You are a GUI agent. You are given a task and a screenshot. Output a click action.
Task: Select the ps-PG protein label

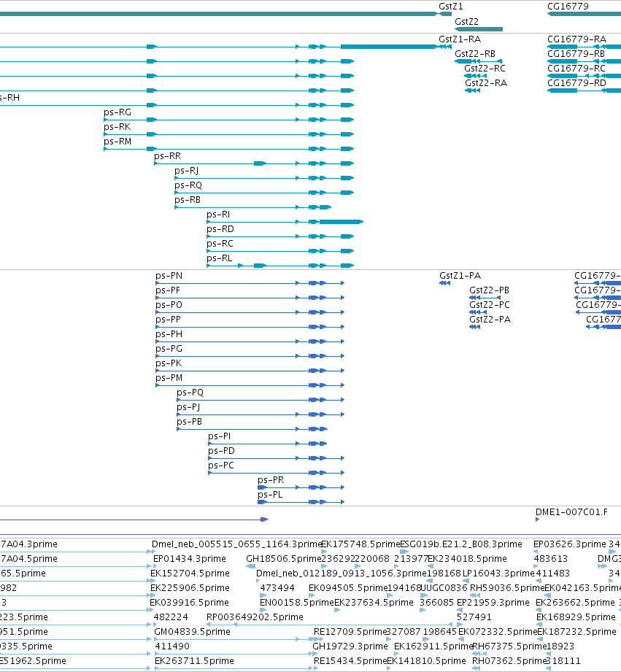point(169,349)
